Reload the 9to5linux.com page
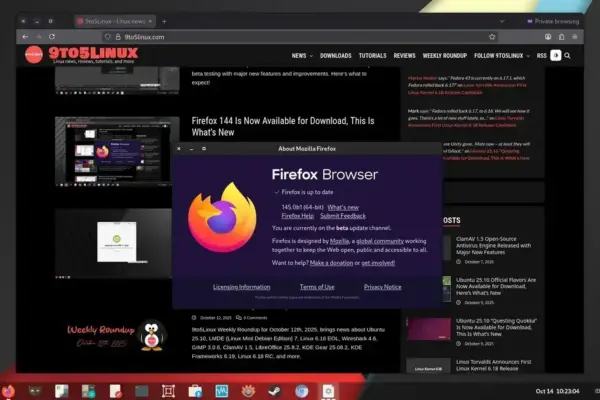This screenshot has width=600, height=400. pyautogui.click(x=52, y=37)
